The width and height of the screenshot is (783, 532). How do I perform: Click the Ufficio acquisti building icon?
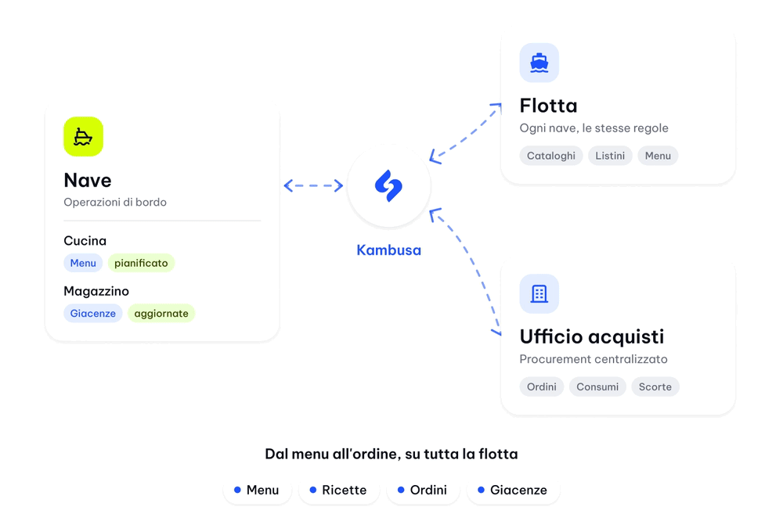click(x=539, y=294)
